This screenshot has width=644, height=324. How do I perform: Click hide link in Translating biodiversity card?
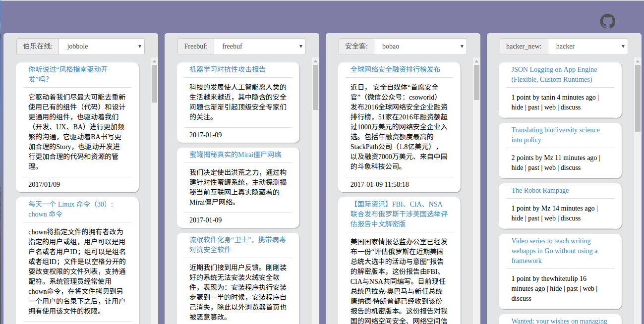[x=517, y=167]
